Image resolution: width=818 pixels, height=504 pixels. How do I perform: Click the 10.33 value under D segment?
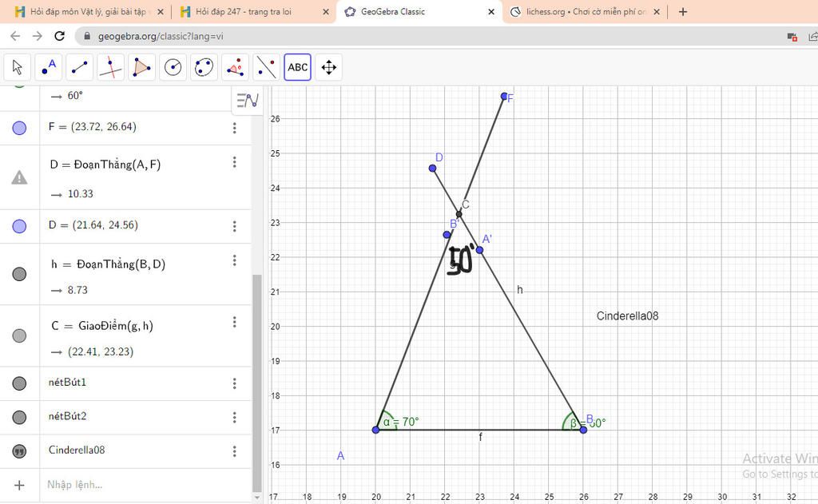click(x=81, y=194)
